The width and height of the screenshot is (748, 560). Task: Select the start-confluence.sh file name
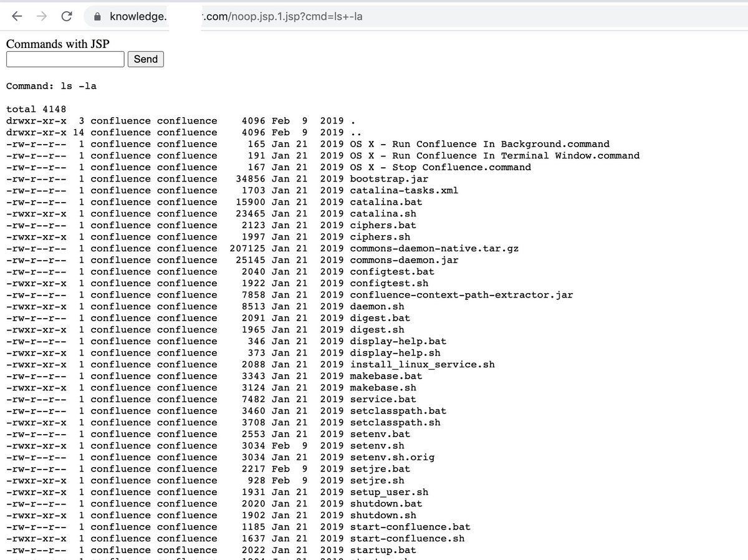(408, 539)
